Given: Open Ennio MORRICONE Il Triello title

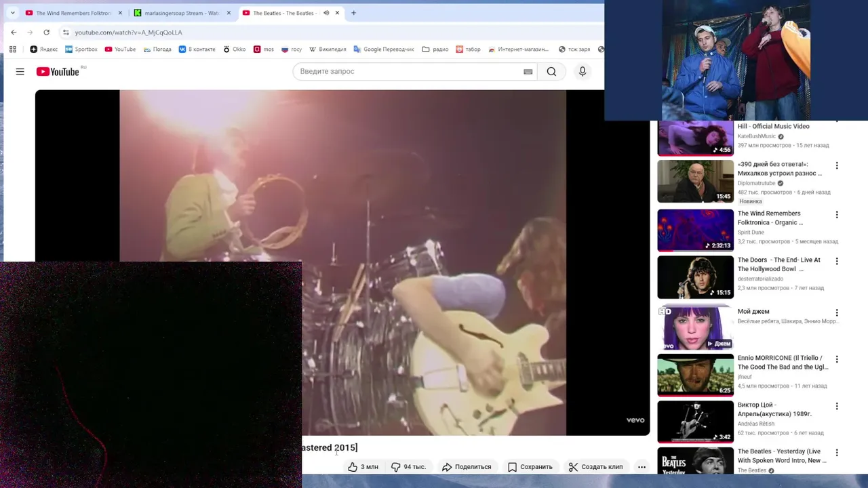Looking at the screenshot, I should (783, 363).
